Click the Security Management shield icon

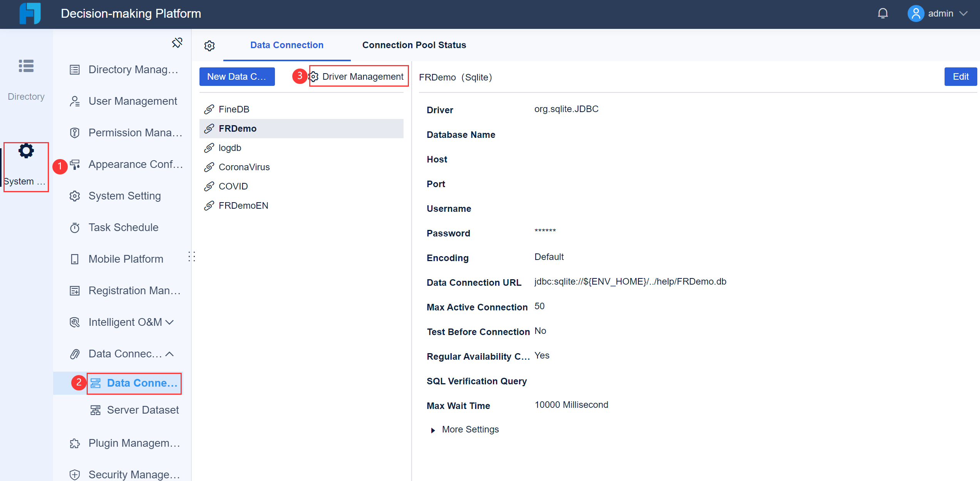(x=74, y=474)
